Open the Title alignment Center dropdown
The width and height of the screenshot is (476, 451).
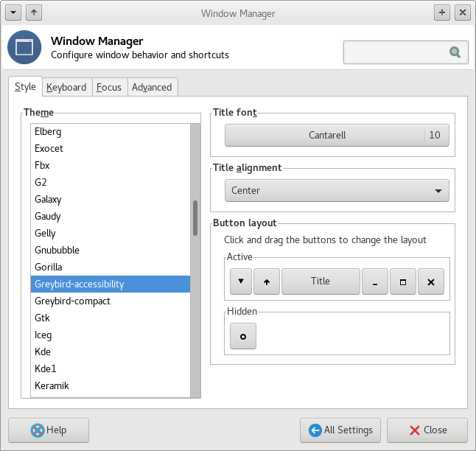tap(337, 190)
